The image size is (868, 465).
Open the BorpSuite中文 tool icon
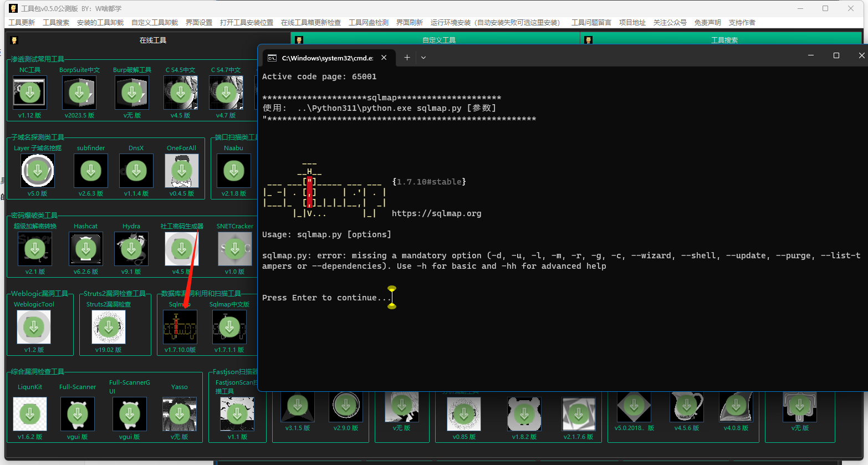coord(79,93)
